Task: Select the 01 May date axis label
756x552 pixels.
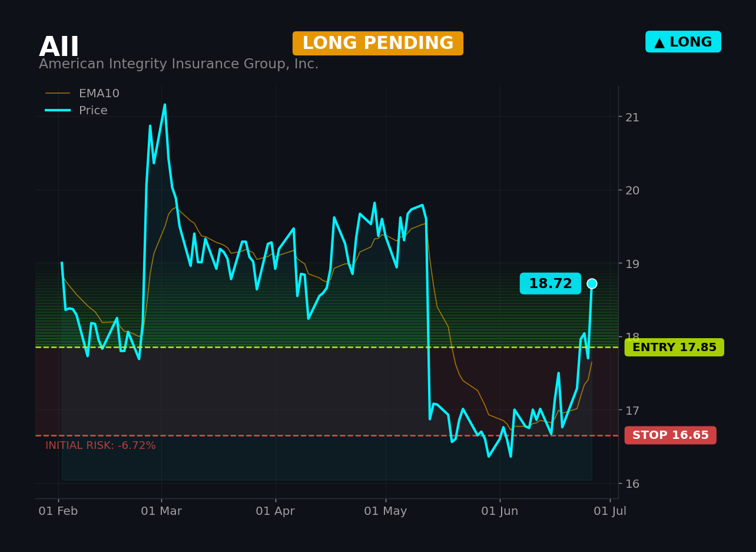Action: coord(386,511)
